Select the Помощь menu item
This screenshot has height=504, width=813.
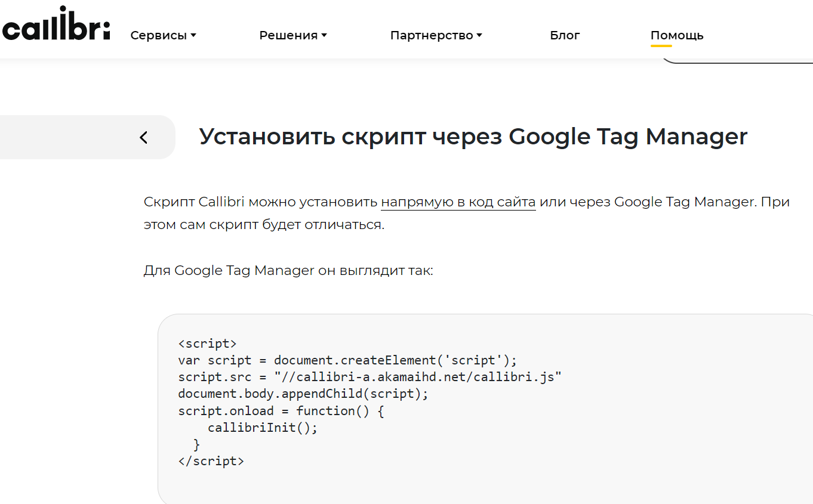677,36
